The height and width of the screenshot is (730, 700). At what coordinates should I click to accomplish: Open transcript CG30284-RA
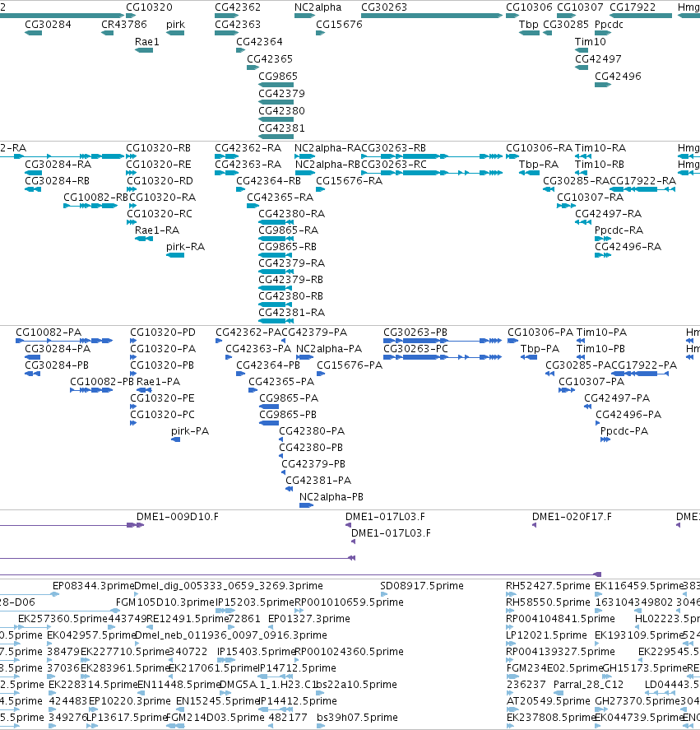click(58, 165)
